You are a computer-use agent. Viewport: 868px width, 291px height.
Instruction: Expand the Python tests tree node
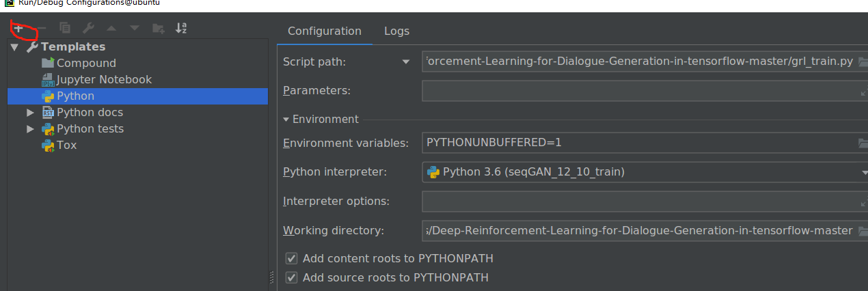pos(30,129)
